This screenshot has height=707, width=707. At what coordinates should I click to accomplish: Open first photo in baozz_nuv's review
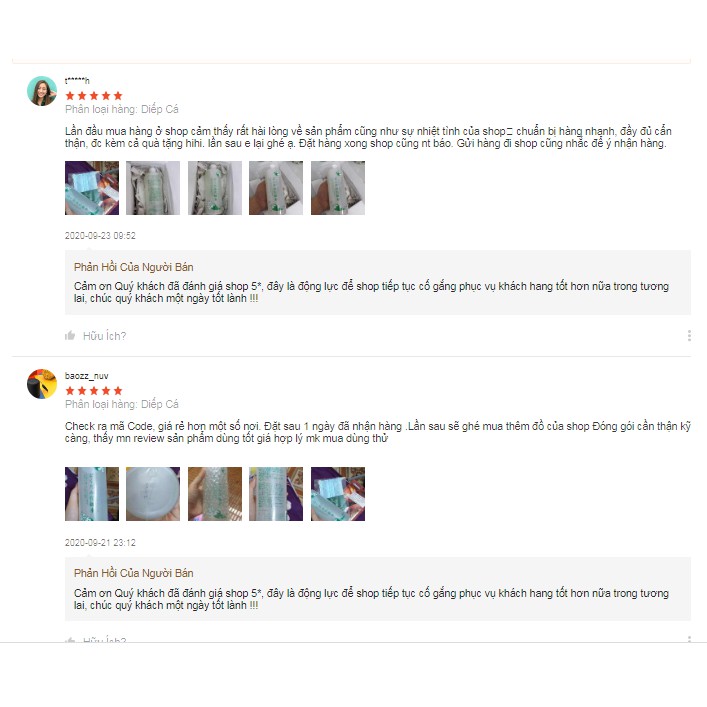(x=92, y=494)
